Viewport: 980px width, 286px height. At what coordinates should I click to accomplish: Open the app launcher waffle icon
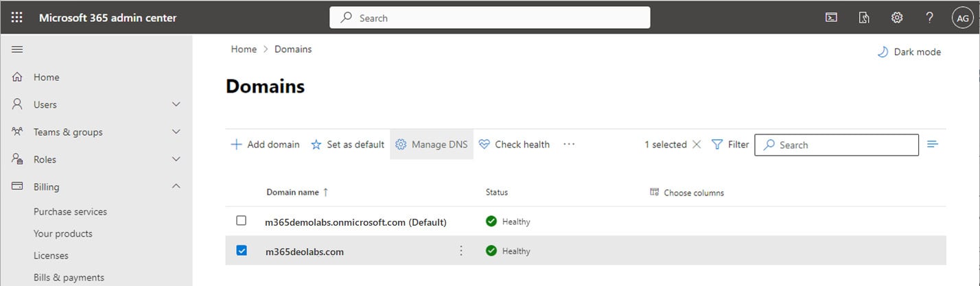(x=17, y=18)
